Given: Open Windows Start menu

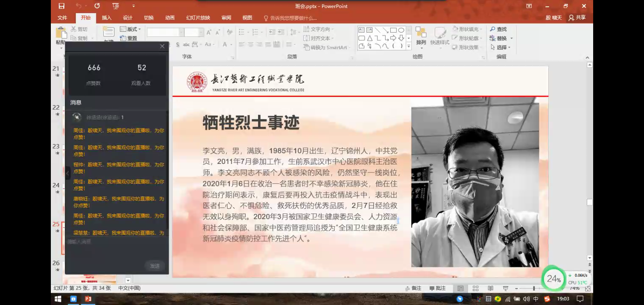Looking at the screenshot, I should coord(58,299).
